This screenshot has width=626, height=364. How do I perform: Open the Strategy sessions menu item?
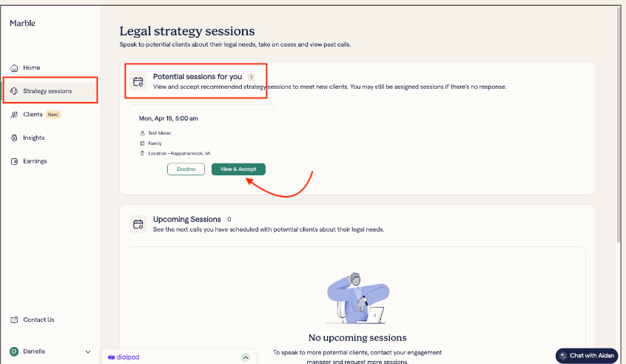(47, 91)
